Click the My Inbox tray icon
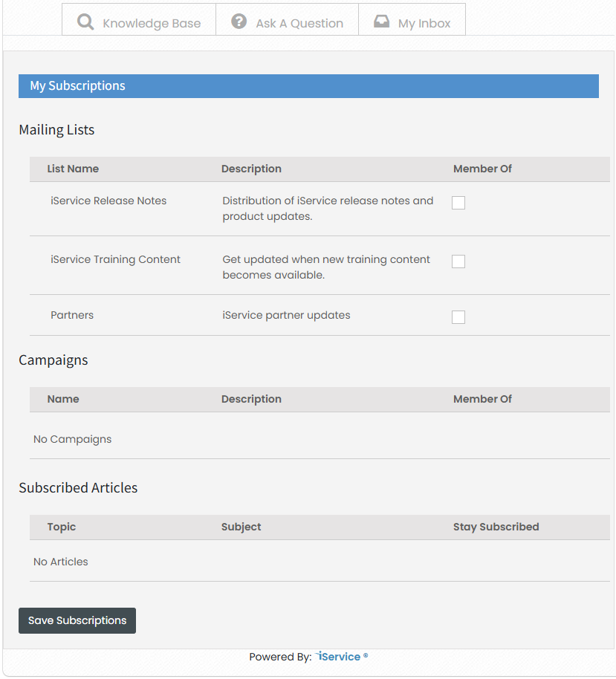The width and height of the screenshot is (616, 679). click(x=381, y=22)
